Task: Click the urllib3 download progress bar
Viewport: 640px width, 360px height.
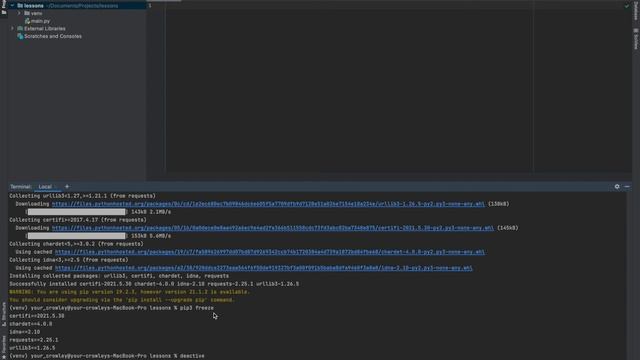Action: (76, 212)
